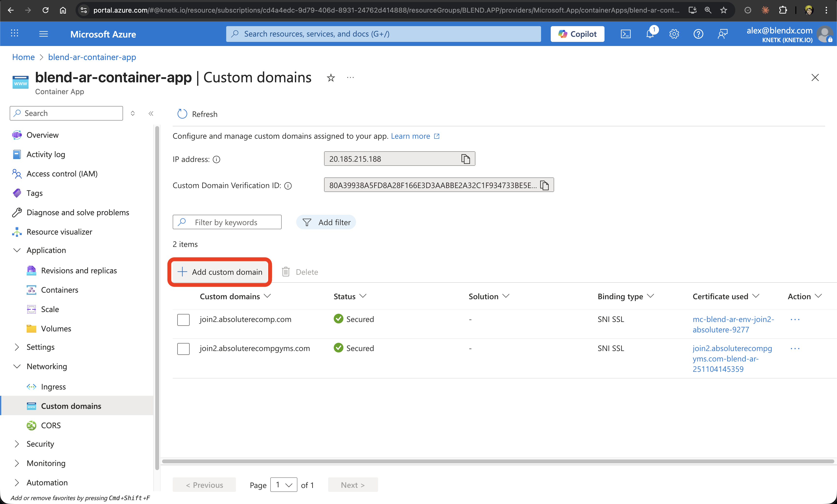The image size is (837, 504).
Task: Copy the Custom Domain Verification ID
Action: 544,185
